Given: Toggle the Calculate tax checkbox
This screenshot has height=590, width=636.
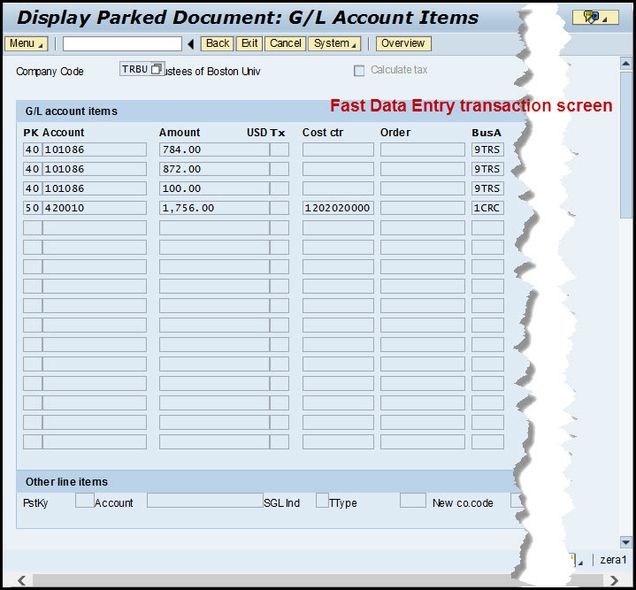Looking at the screenshot, I should 359,71.
